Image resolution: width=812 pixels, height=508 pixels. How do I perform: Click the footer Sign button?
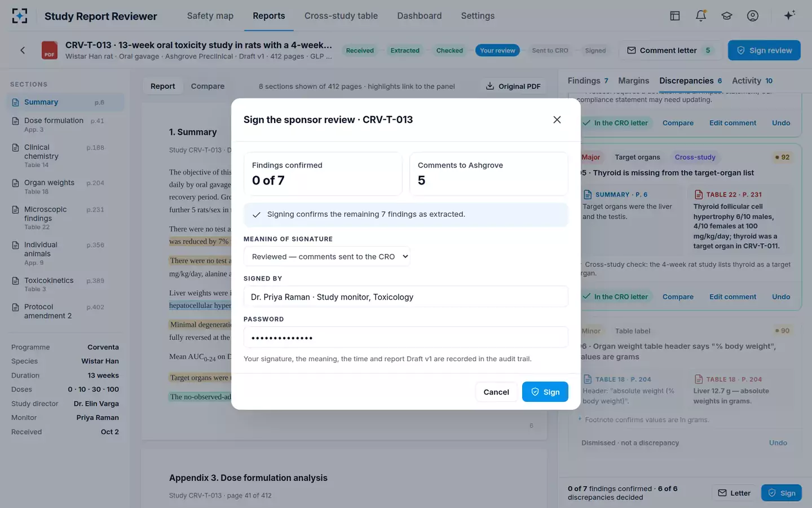782,493
